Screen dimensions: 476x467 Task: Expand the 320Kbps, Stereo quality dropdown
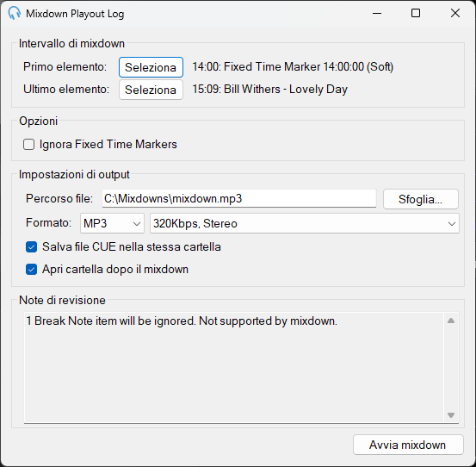point(305,224)
